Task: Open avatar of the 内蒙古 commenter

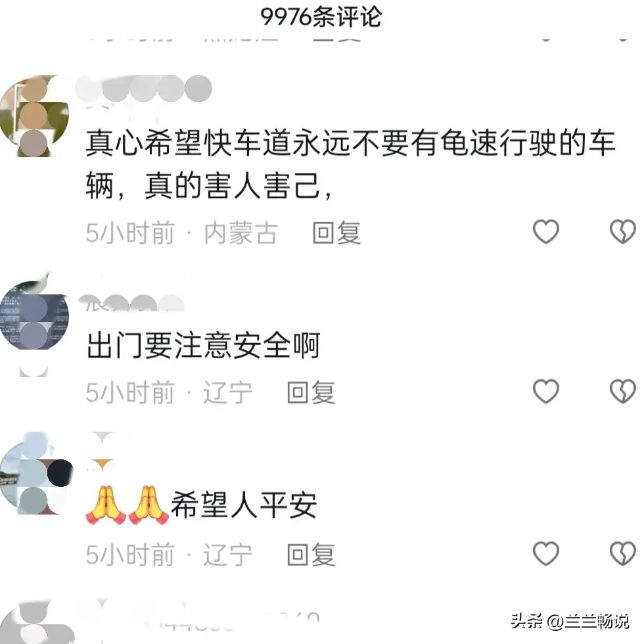Action: [x=34, y=116]
